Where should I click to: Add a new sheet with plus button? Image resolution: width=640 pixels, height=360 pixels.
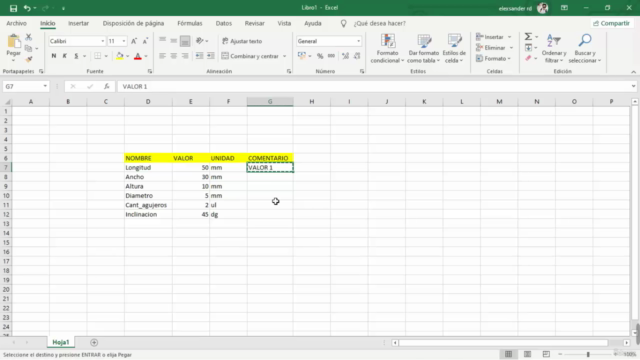94,342
